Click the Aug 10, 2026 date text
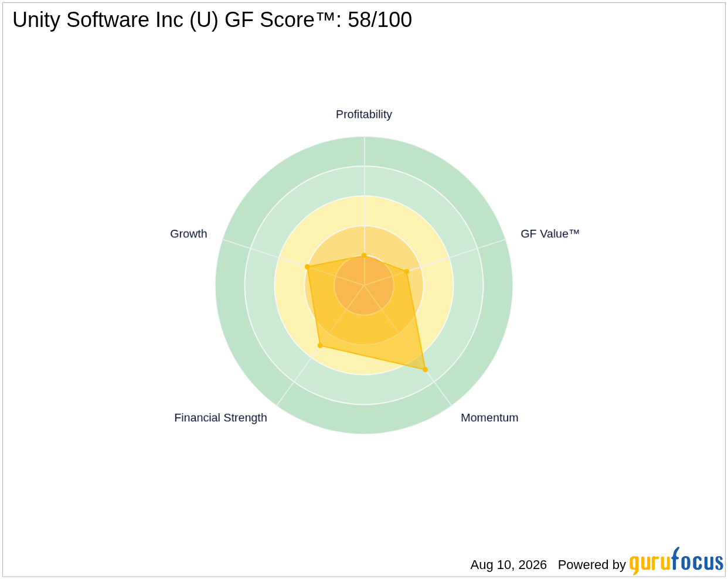728x579 pixels. [508, 565]
